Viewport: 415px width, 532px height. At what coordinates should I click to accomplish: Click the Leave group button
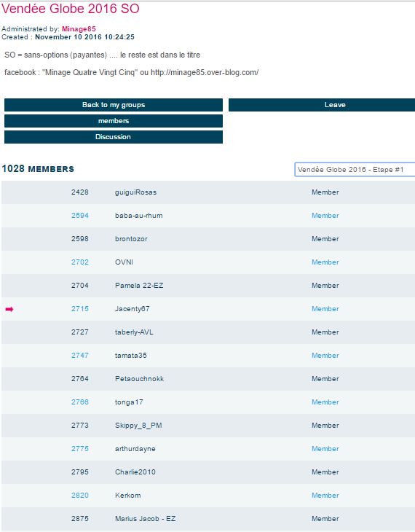[x=322, y=105]
